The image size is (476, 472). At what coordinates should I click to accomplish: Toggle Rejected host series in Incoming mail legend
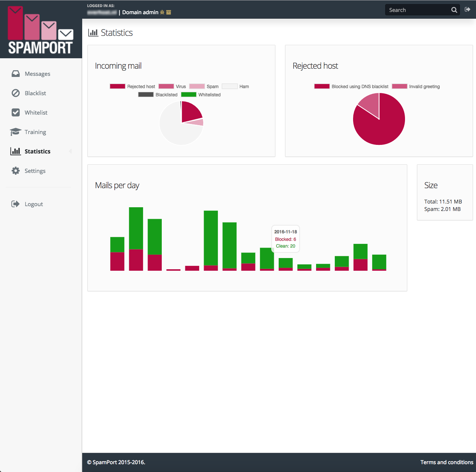tap(132, 86)
